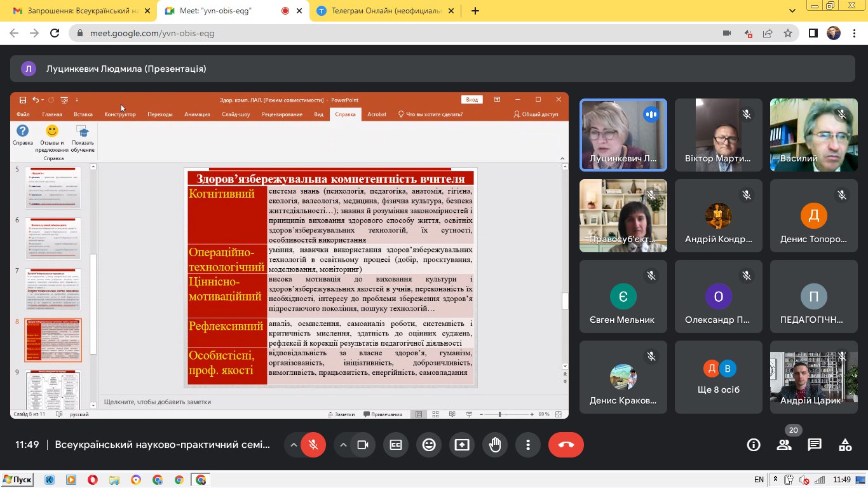Turn on closed captions
This screenshot has width=868, height=488.
[396, 445]
